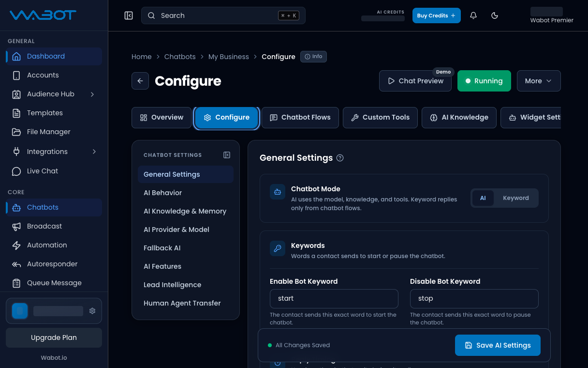The height and width of the screenshot is (368, 588).
Task: Click the Info badge
Action: pos(313,57)
